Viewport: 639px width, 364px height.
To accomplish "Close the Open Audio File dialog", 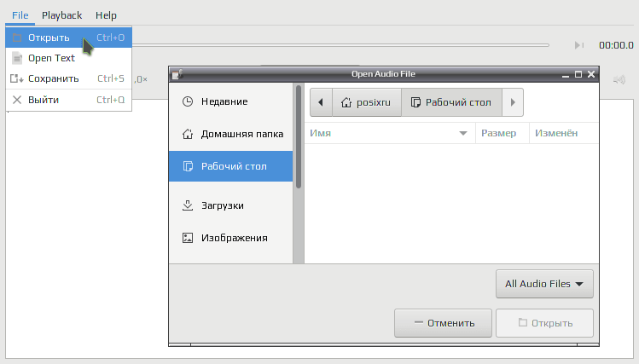I will coord(591,74).
